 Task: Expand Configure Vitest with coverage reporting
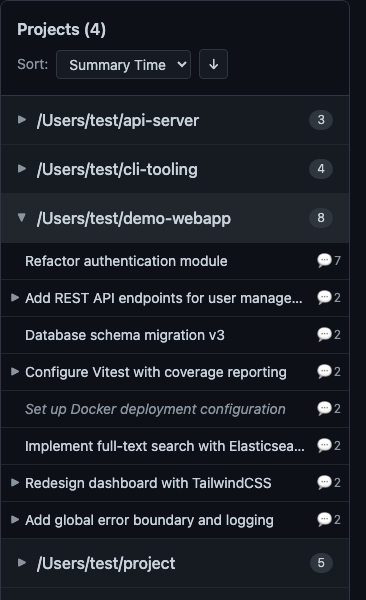click(15, 372)
